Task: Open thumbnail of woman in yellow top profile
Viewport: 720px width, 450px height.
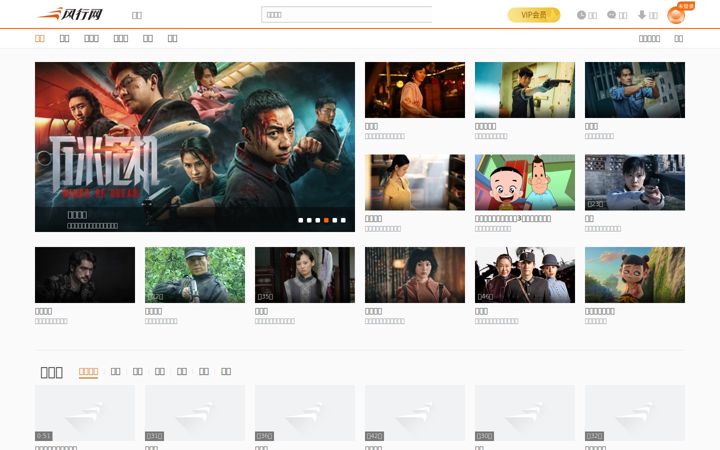Action: [x=415, y=182]
